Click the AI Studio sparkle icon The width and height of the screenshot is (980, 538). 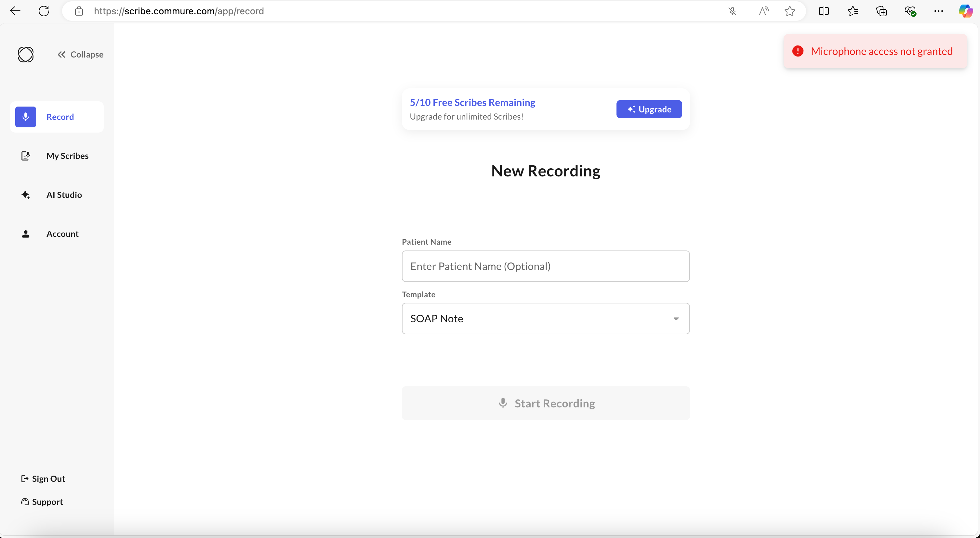25,195
